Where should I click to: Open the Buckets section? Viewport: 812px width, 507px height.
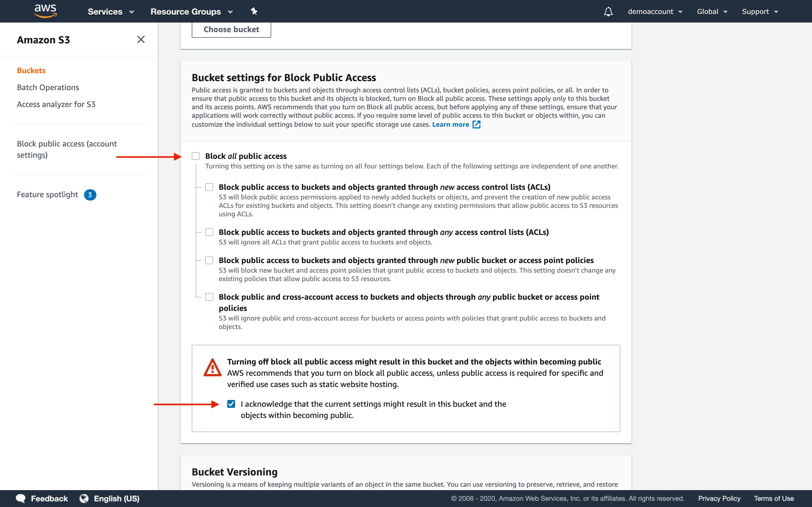pyautogui.click(x=31, y=70)
